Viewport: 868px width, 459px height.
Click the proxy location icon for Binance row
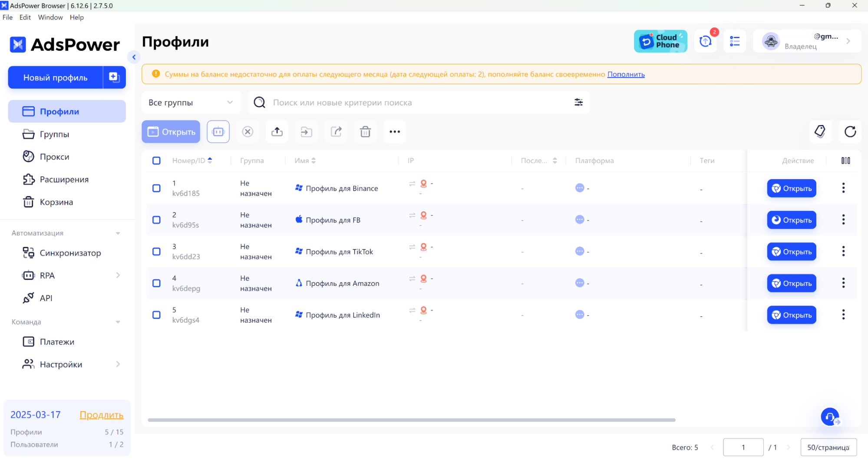(x=423, y=184)
